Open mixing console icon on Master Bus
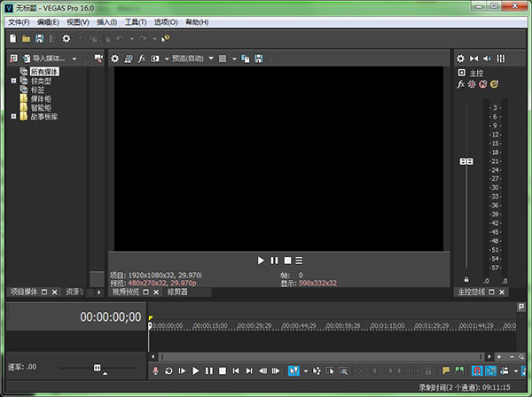 501,58
